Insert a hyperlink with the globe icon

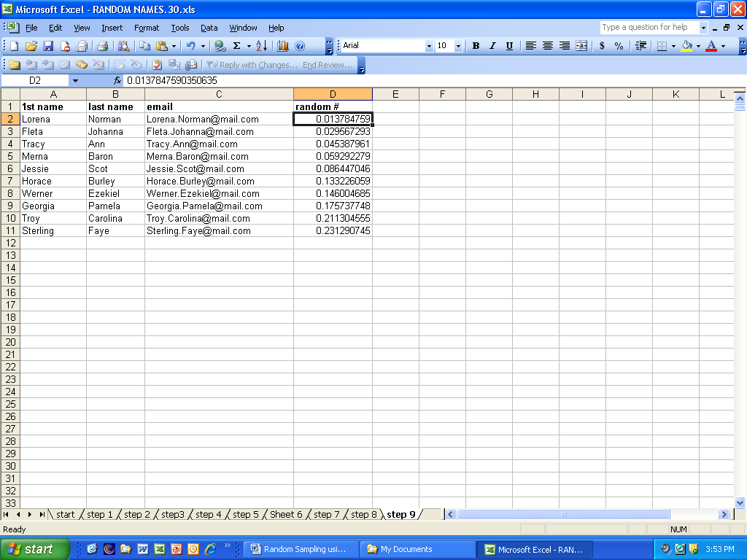pos(220,46)
